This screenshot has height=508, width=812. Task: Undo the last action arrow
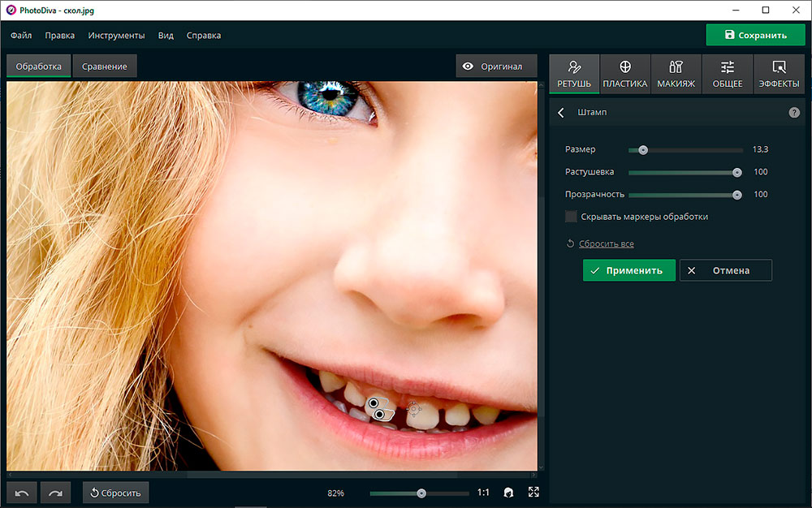22,493
